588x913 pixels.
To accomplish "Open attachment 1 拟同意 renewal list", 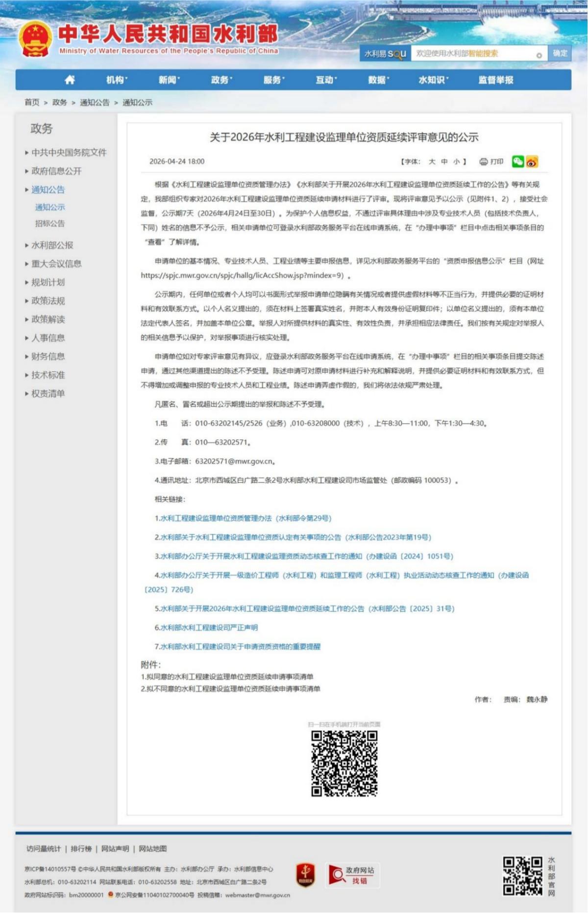I will pos(227,677).
